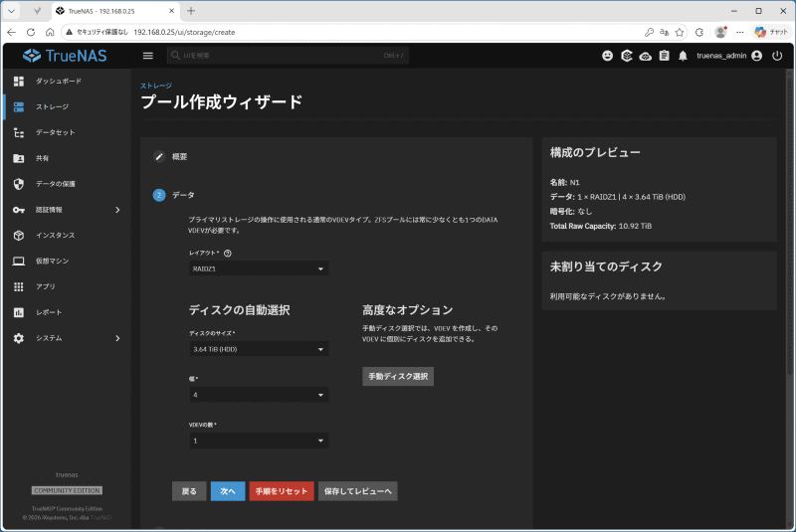Screen dimensions: 796x532
Task: Select データセット in the sidebar menu
Action: click(56, 132)
